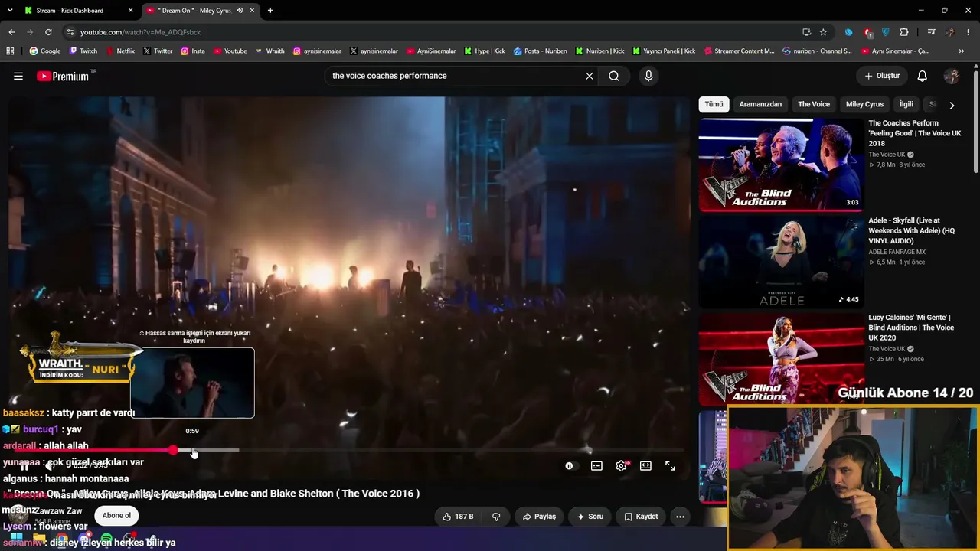Open YouTube notifications bell
The height and width of the screenshot is (551, 980).
923,76
